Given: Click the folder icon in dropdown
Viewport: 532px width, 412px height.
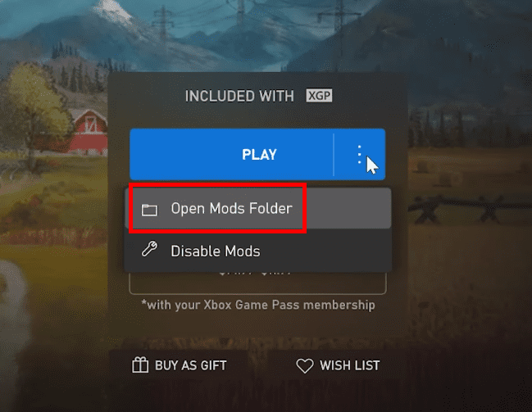Looking at the screenshot, I should click(149, 210).
